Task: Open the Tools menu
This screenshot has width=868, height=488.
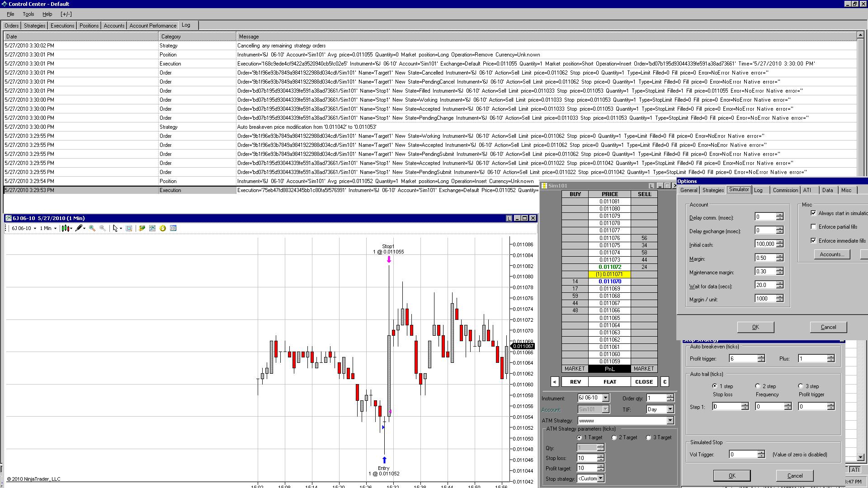Action: point(28,14)
